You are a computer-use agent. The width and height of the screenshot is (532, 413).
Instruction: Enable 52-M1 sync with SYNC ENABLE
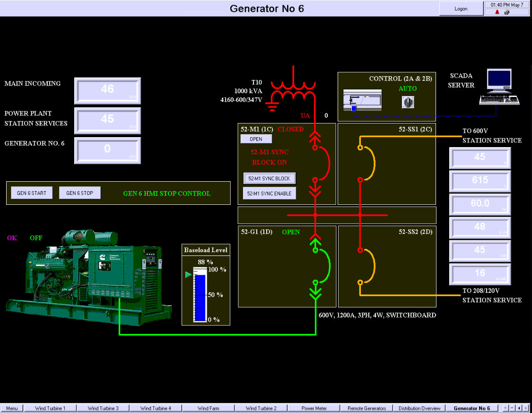pos(269,193)
